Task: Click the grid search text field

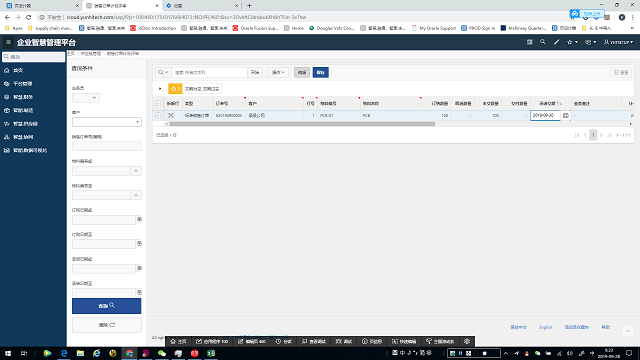Action: 209,72
